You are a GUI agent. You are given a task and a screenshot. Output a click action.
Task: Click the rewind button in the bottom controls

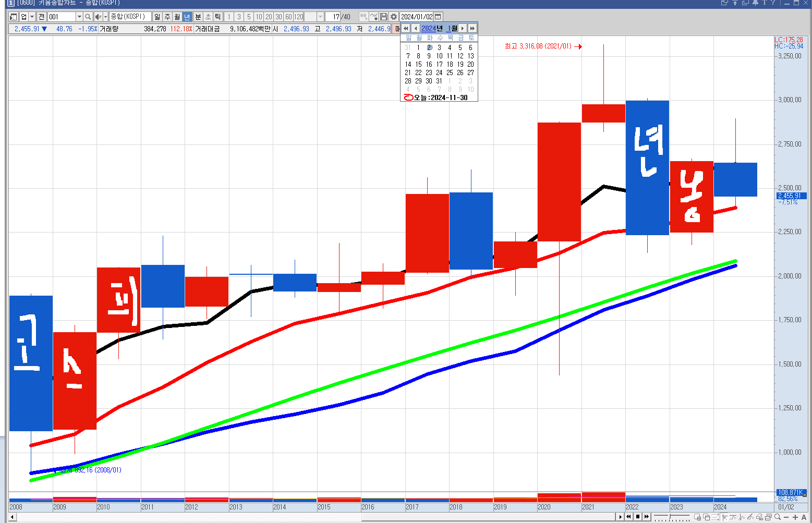tap(629, 517)
